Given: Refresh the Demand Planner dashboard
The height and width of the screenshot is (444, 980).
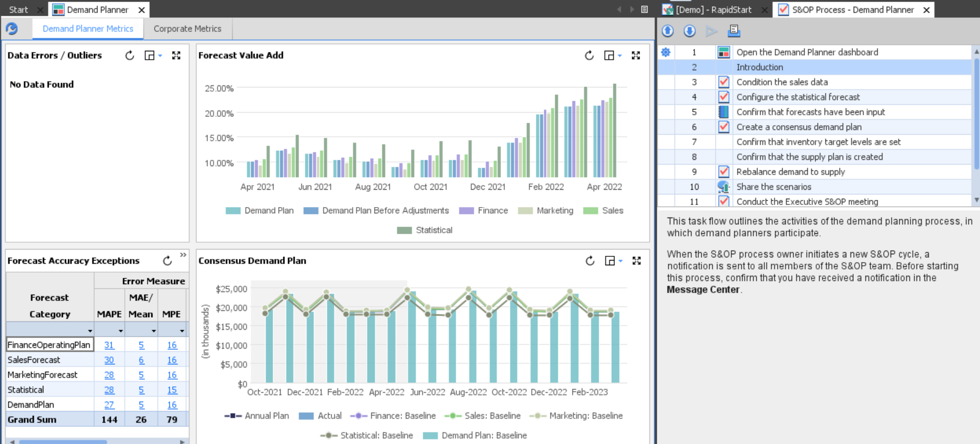Looking at the screenshot, I should (12, 29).
